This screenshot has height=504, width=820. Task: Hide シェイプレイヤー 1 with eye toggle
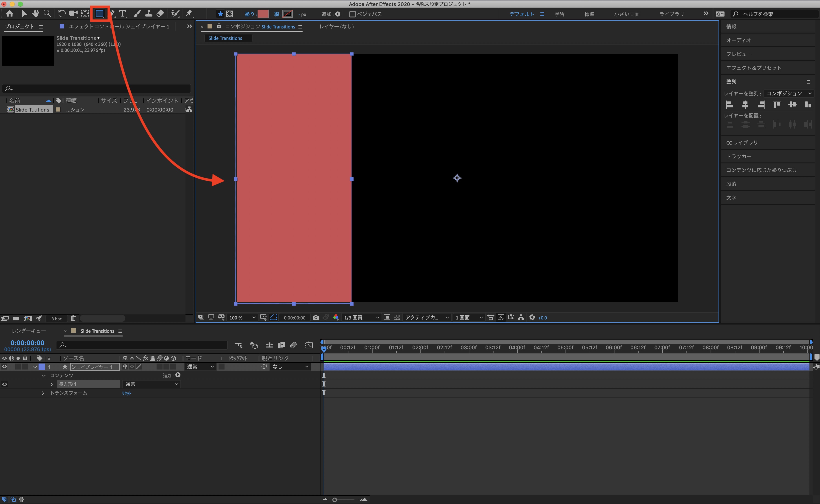tap(5, 366)
